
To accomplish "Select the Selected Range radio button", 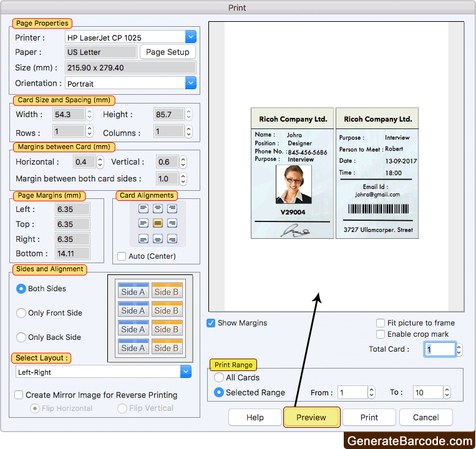I will click(219, 392).
